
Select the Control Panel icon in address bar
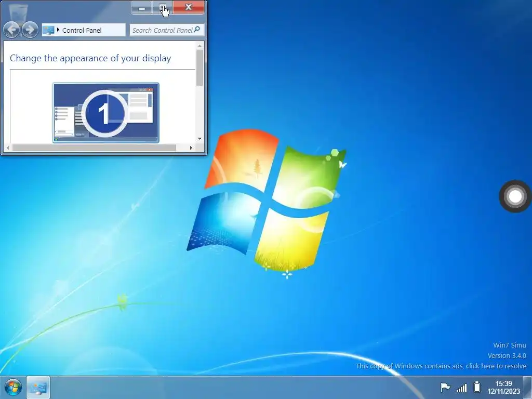48,30
